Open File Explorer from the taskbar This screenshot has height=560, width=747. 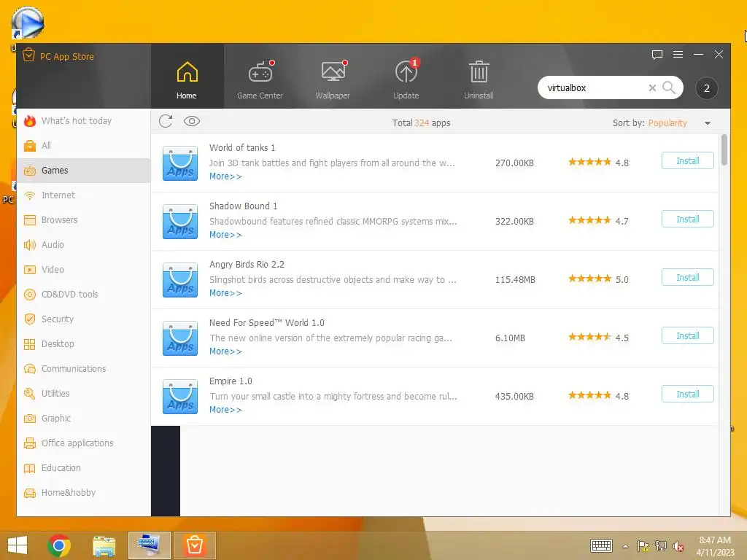(104, 545)
